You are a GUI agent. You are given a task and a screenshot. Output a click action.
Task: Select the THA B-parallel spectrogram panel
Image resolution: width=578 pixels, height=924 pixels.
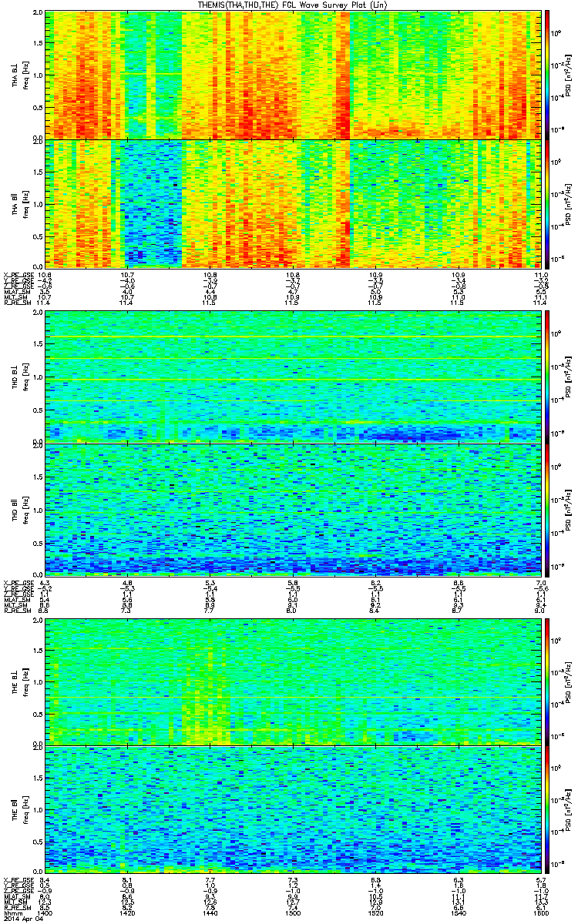pos(293,203)
